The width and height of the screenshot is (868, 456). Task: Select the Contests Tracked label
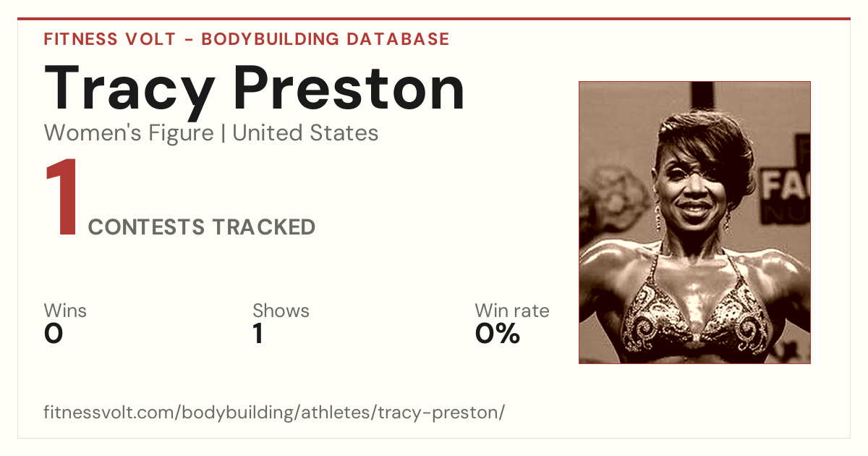pos(202,227)
